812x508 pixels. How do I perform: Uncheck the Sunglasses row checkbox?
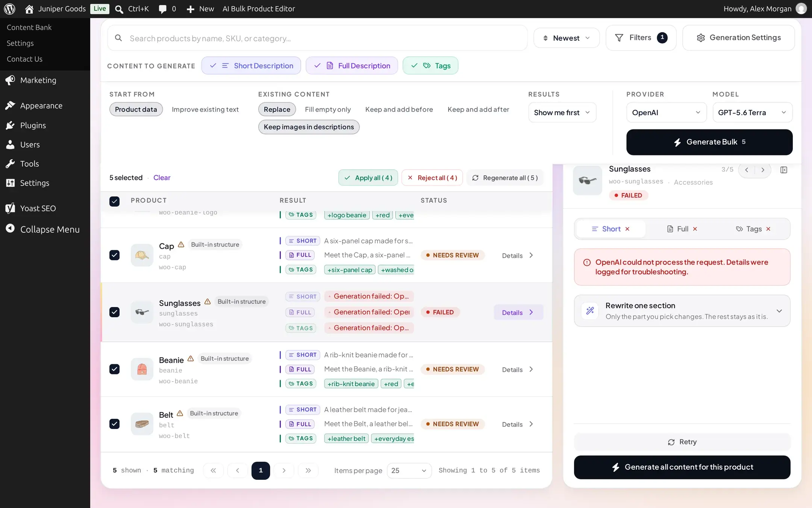click(114, 312)
